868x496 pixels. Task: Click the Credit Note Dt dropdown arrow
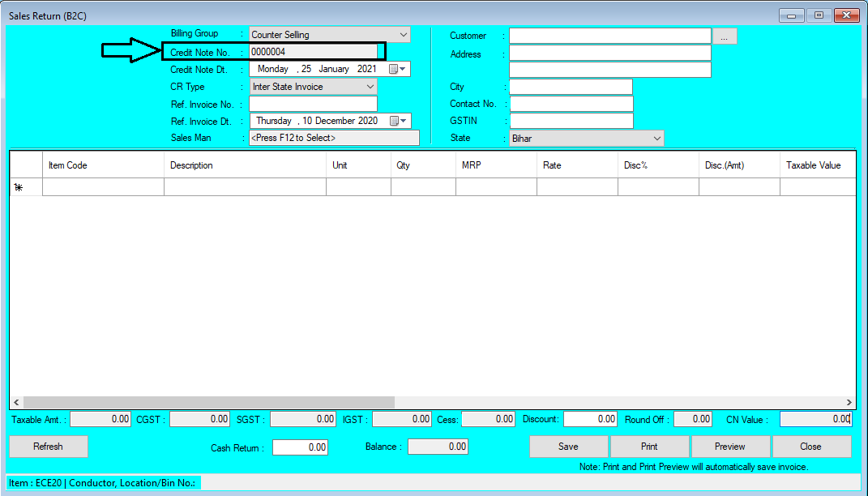click(x=404, y=69)
